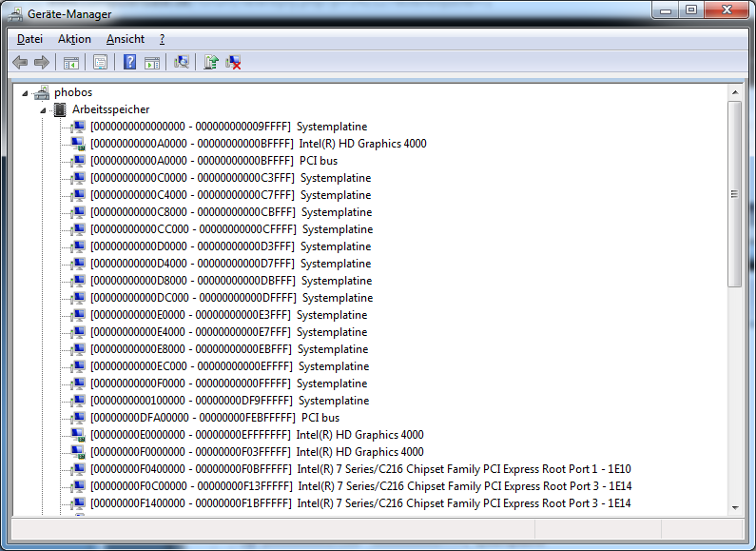The height and width of the screenshot is (551, 756).
Task: Collapse the phobos root node
Action: 25,93
